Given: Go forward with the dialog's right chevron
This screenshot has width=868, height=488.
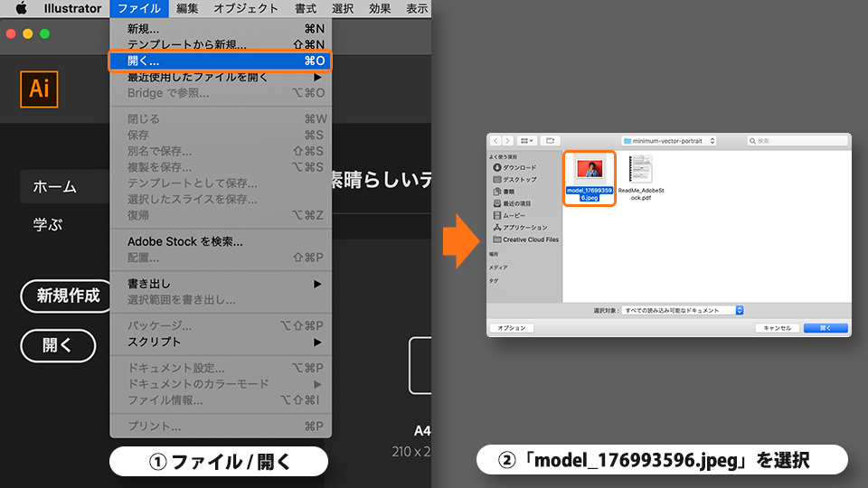Looking at the screenshot, I should pos(507,141).
